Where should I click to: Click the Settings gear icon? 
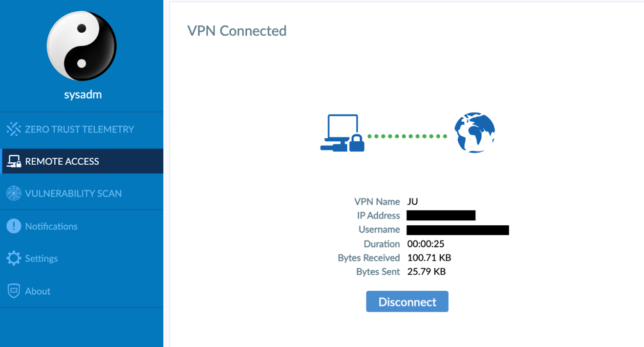[14, 258]
